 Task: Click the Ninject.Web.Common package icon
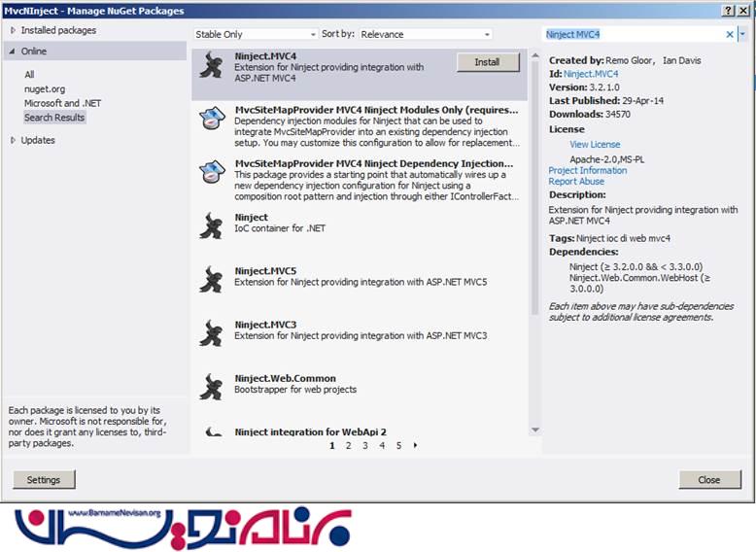[x=211, y=387]
